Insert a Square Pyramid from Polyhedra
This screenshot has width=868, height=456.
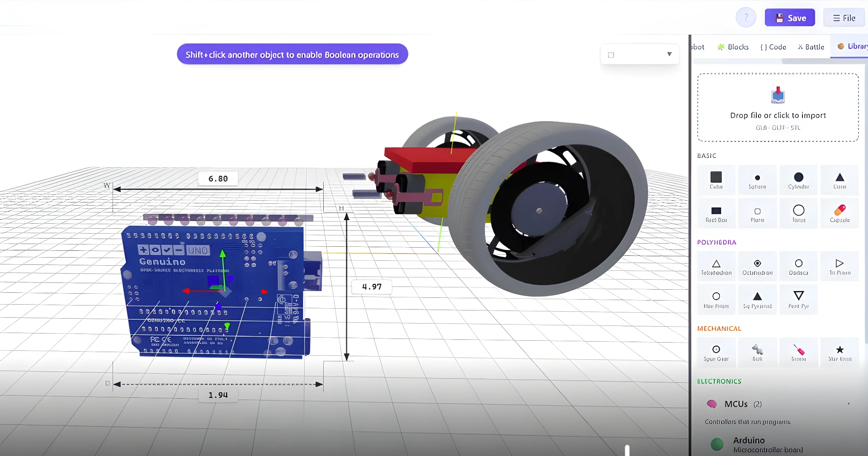coord(757,300)
